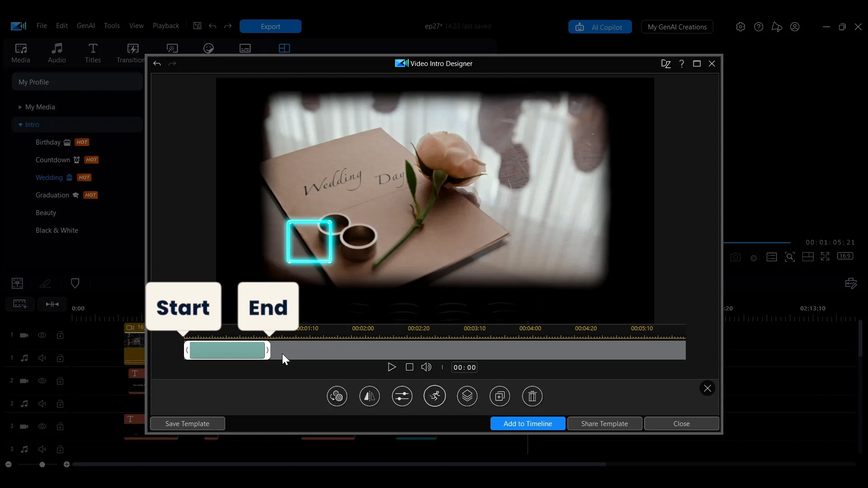Redo in Video Intro Designer
The height and width of the screenshot is (488, 868).
(172, 64)
